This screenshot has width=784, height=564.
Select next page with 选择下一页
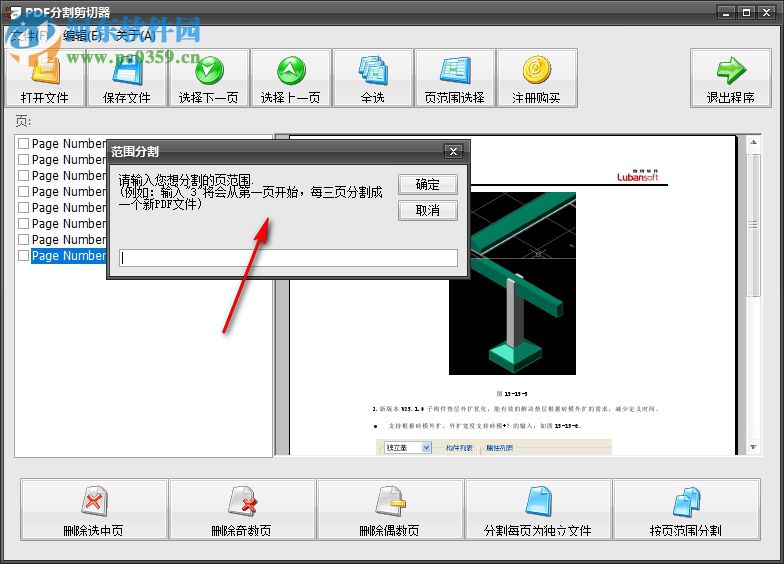(208, 78)
